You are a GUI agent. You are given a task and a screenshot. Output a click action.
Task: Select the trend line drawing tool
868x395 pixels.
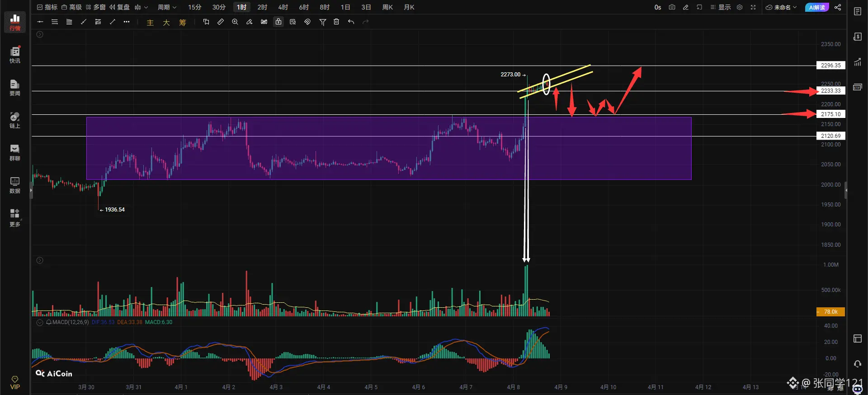[84, 22]
